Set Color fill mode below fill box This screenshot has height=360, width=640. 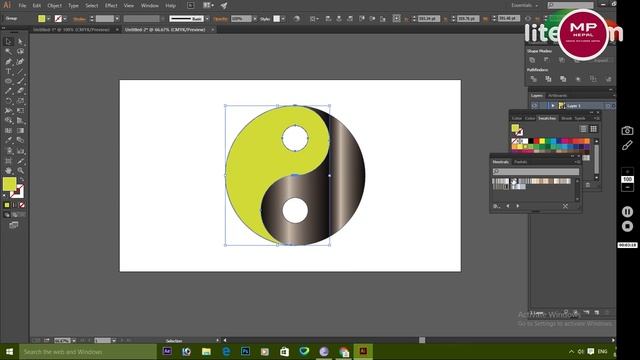7,205
